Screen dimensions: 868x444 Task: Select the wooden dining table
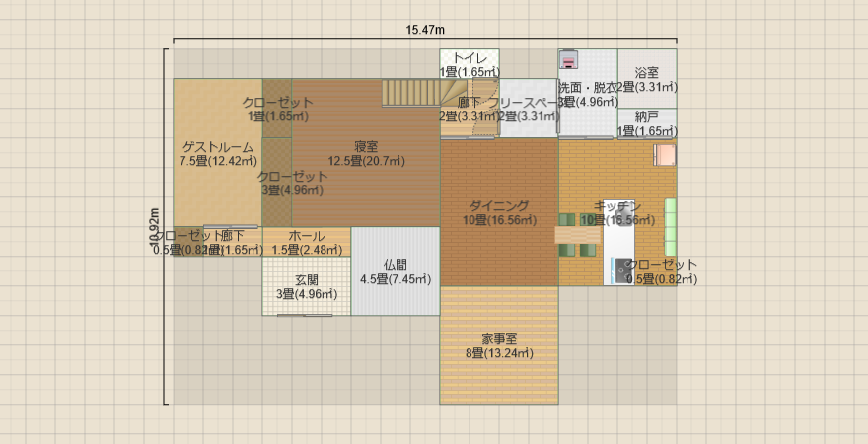click(577, 235)
